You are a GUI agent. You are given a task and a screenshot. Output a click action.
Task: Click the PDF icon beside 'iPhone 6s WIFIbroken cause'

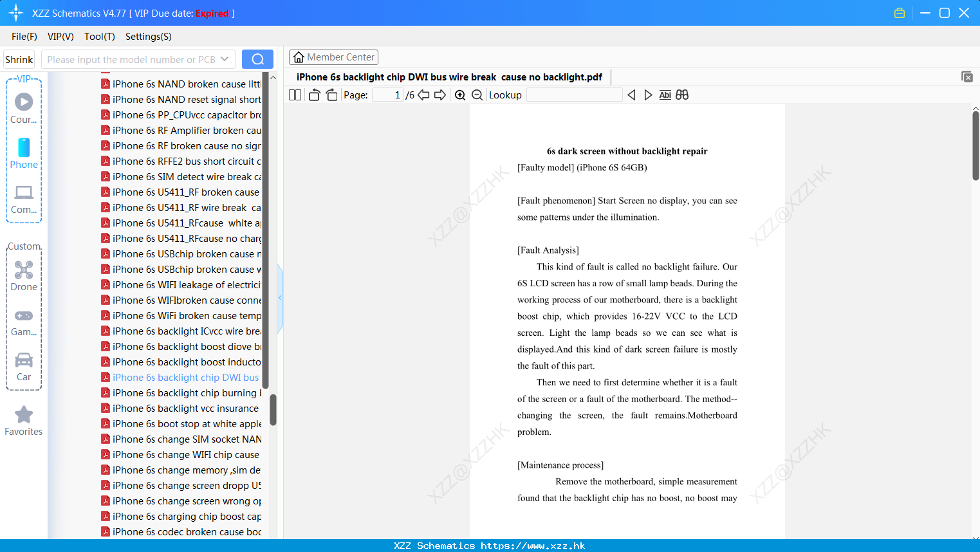point(106,300)
